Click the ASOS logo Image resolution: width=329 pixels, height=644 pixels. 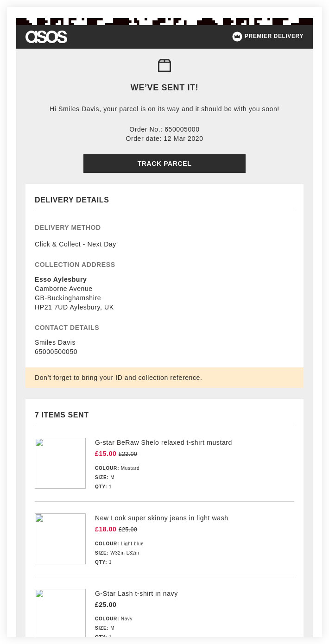coord(46,37)
